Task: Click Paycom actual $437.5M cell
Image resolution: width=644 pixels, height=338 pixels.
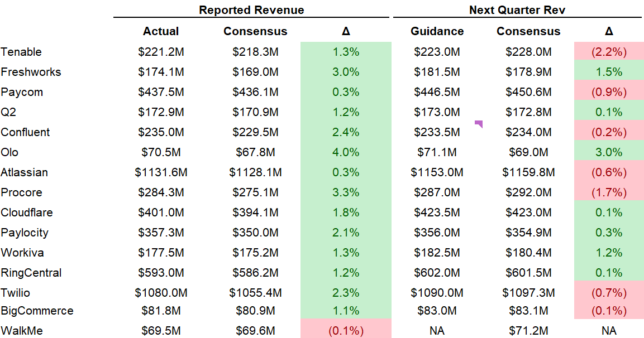Action: pyautogui.click(x=161, y=92)
